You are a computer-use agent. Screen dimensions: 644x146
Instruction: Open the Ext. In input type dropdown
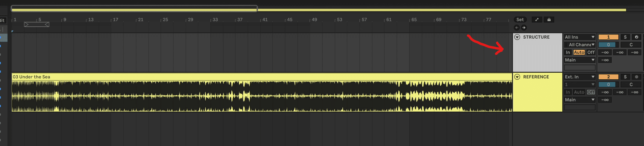579,77
